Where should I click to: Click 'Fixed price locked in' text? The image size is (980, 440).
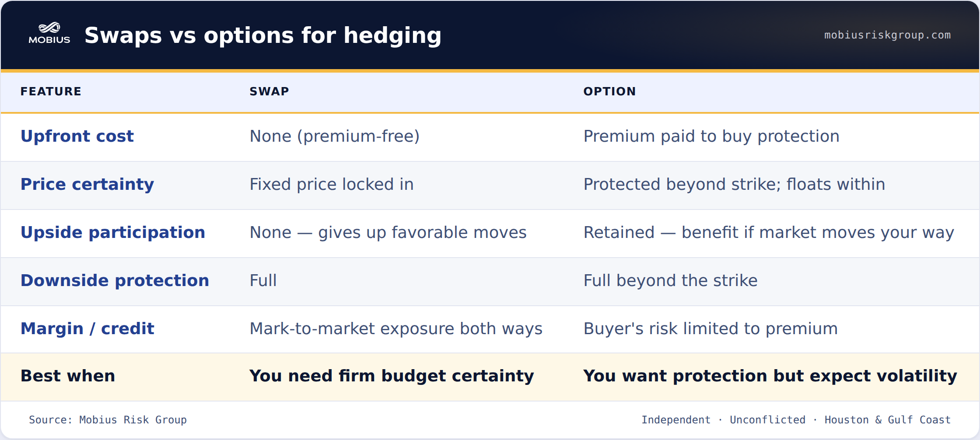coord(332,184)
